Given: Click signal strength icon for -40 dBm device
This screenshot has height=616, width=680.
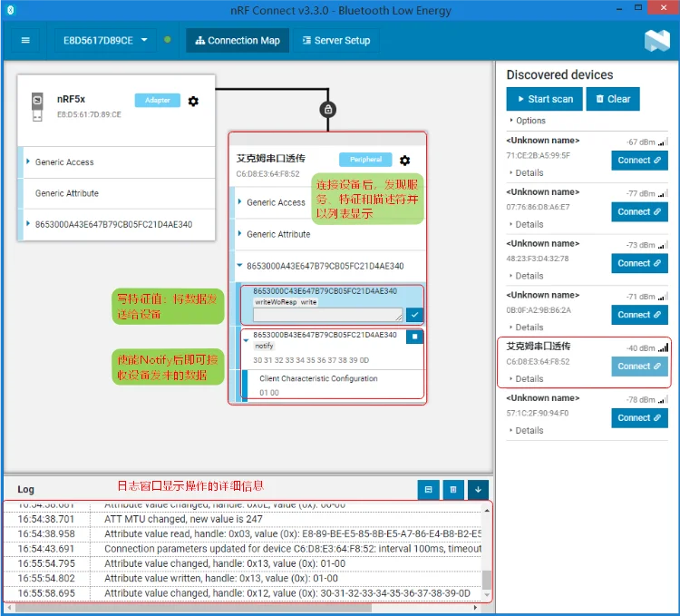Looking at the screenshot, I should pyautogui.click(x=663, y=347).
